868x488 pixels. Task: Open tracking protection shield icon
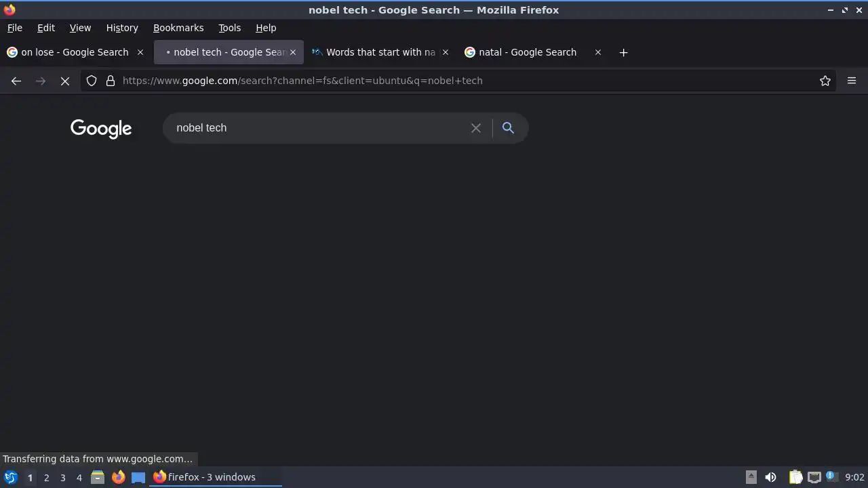coord(92,81)
